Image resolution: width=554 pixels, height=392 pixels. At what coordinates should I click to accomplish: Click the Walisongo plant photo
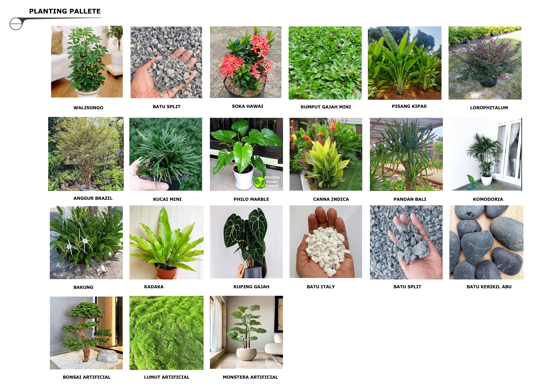coord(87,62)
